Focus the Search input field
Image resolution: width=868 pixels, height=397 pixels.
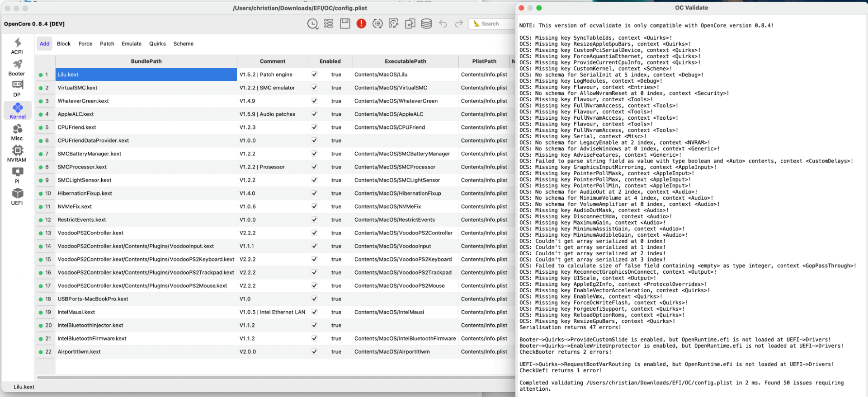click(x=492, y=23)
